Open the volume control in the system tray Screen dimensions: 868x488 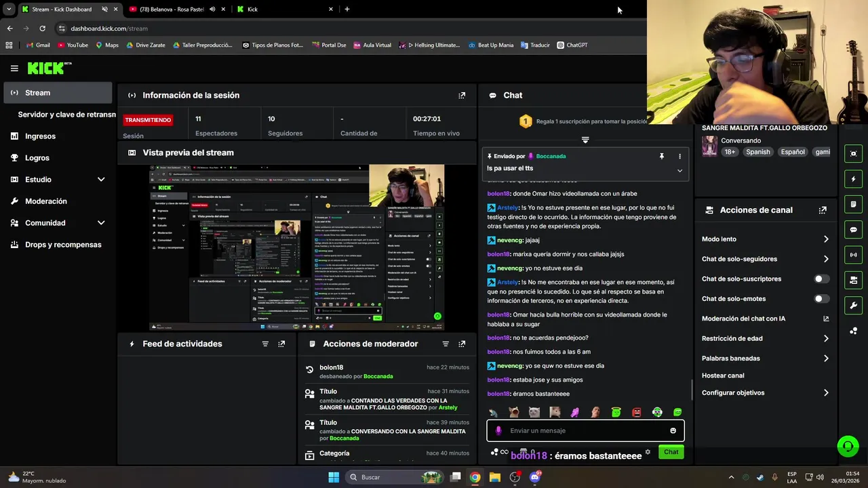pyautogui.click(x=821, y=477)
